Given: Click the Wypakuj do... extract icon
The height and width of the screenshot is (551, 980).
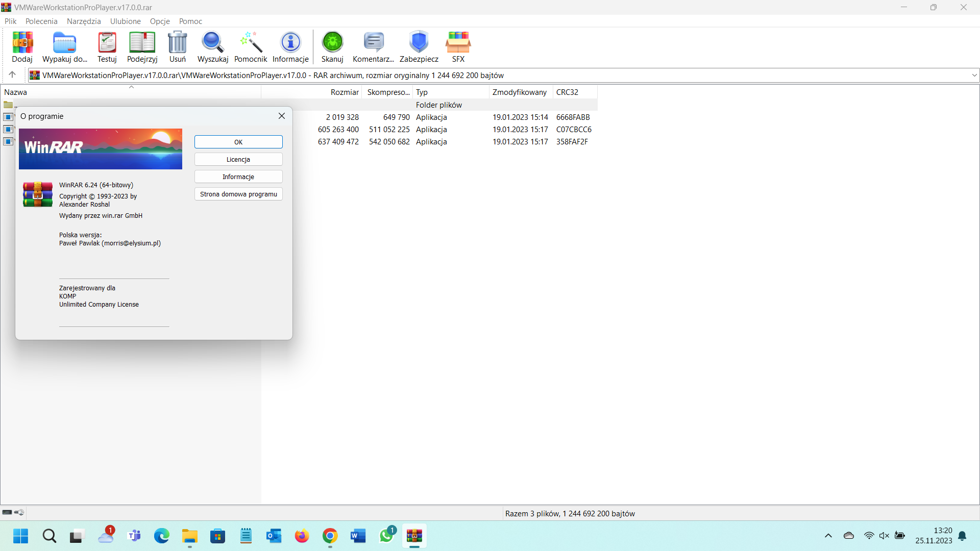Looking at the screenshot, I should [x=65, y=47].
